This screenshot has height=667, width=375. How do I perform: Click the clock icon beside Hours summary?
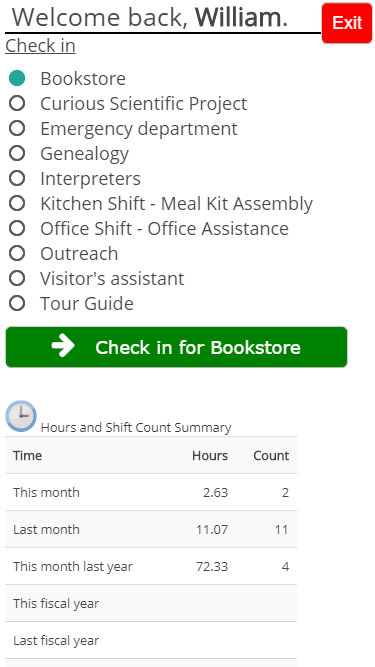point(21,416)
